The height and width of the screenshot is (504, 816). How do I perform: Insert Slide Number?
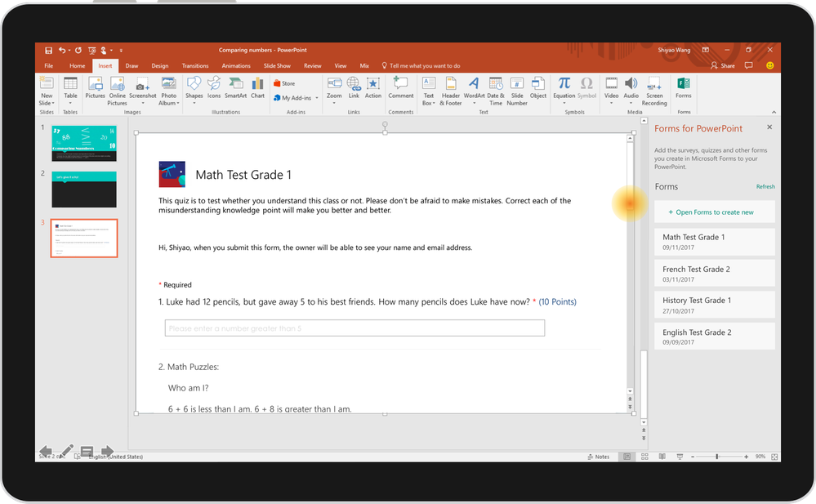coord(517,91)
